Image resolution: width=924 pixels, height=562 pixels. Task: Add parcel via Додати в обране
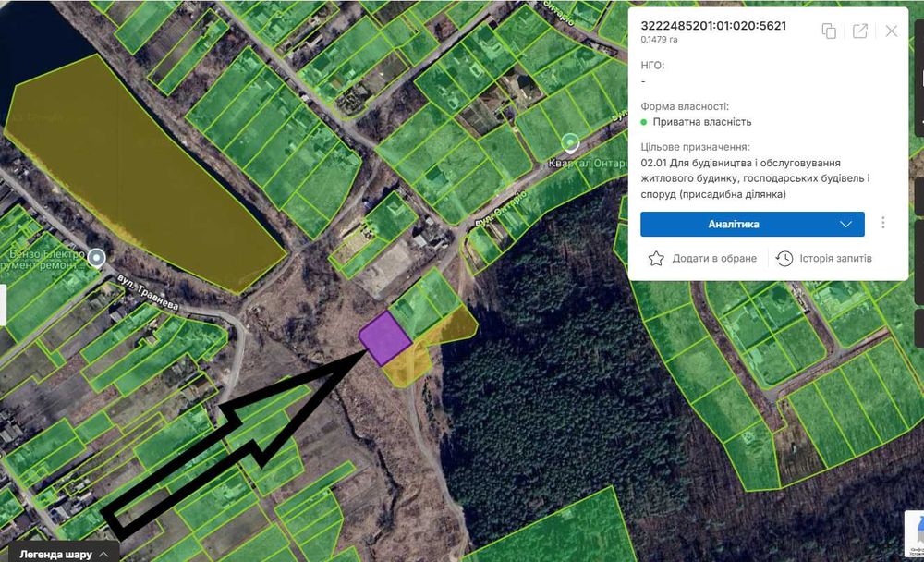click(714, 258)
